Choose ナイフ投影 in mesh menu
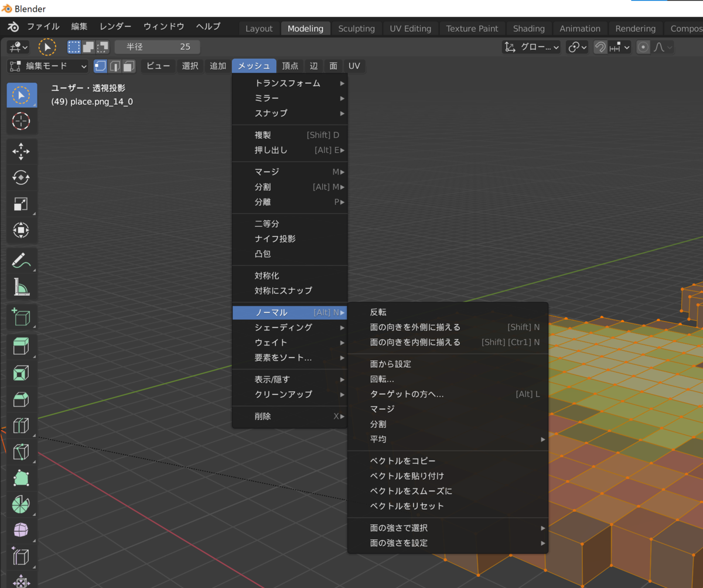 click(290, 239)
